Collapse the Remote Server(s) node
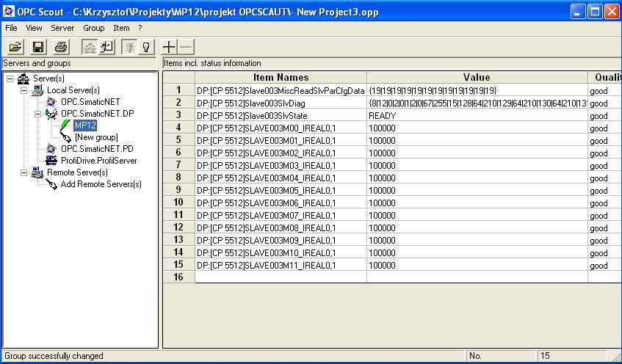This screenshot has width=622, height=364. pos(23,172)
